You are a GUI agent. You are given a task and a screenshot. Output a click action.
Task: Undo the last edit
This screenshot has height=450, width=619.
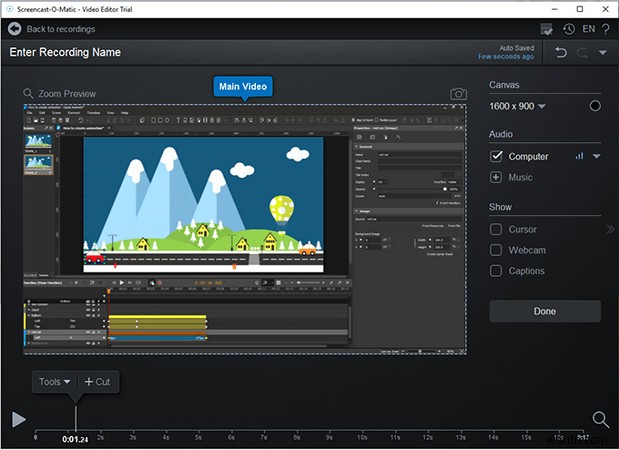click(x=561, y=52)
